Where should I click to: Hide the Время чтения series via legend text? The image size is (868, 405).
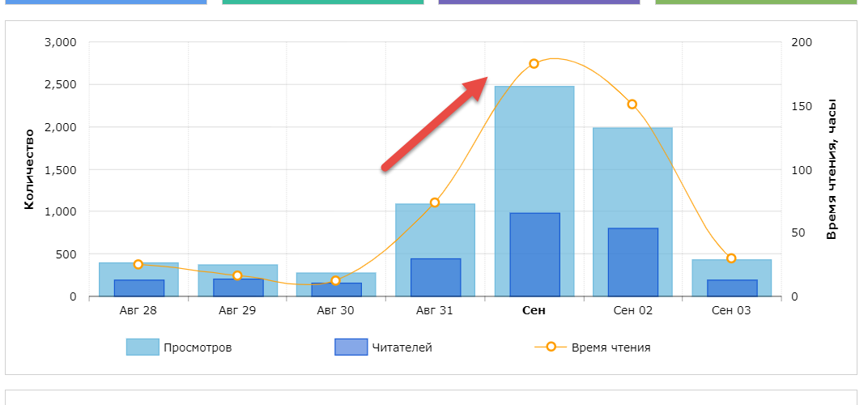click(611, 347)
